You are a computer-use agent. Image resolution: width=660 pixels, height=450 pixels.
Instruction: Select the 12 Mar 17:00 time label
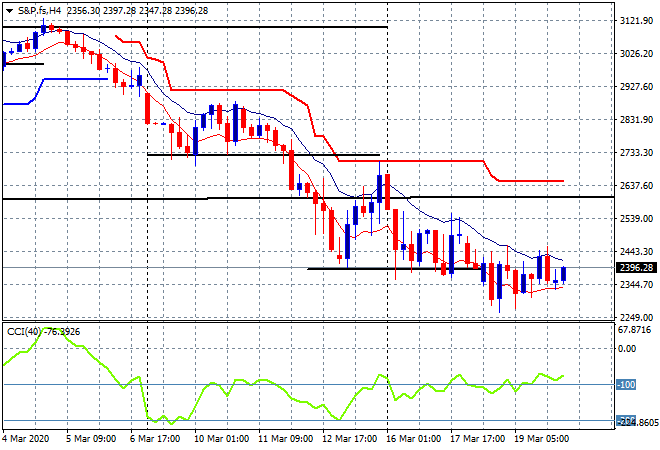[x=349, y=439]
